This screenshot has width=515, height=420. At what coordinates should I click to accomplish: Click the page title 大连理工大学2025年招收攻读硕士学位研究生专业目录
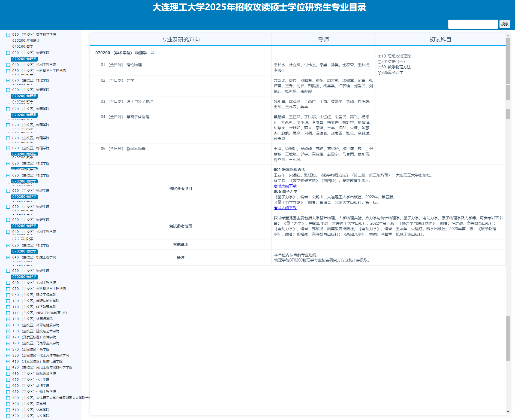click(x=259, y=7)
